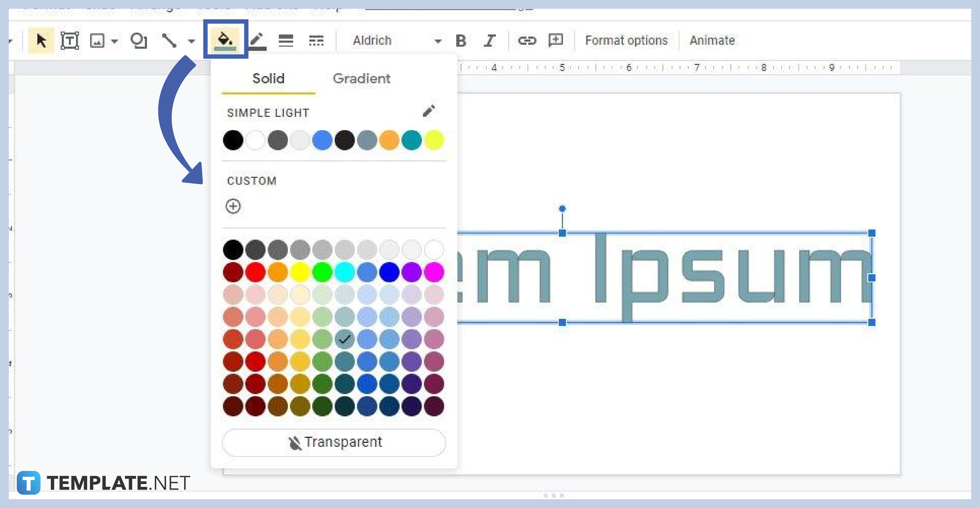Select the Fill color tool
The width and height of the screenshot is (980, 508).
(x=225, y=40)
